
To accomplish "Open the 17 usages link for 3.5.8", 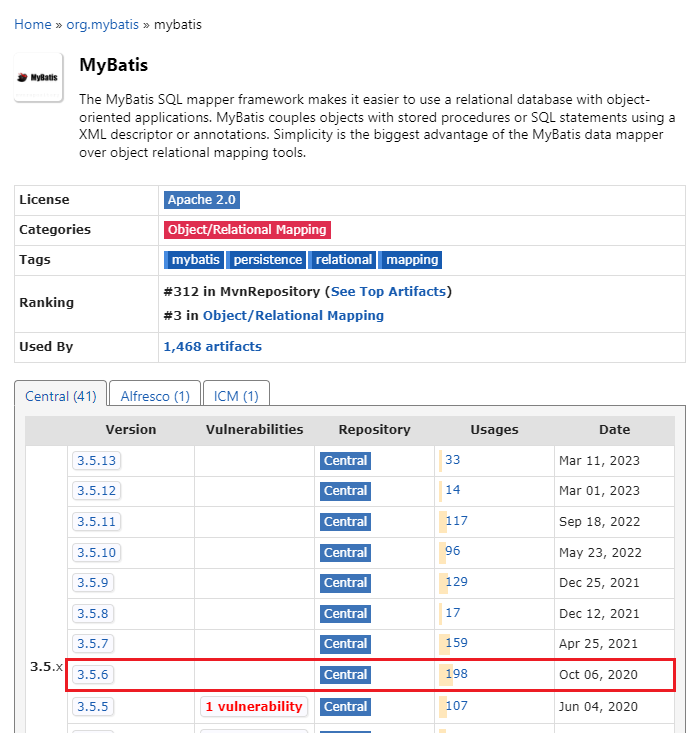I will pyautogui.click(x=453, y=612).
